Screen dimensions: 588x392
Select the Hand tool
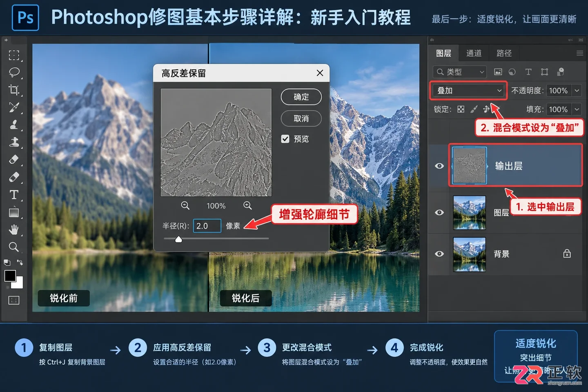tap(14, 230)
